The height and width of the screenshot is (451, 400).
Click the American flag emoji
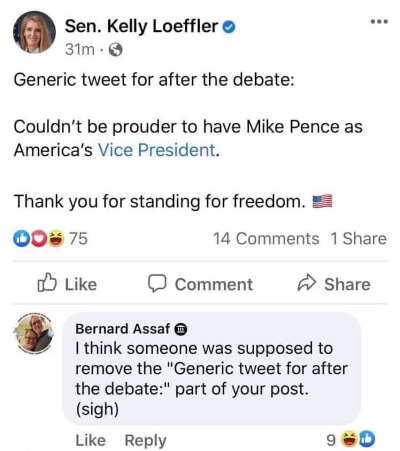[x=322, y=201]
